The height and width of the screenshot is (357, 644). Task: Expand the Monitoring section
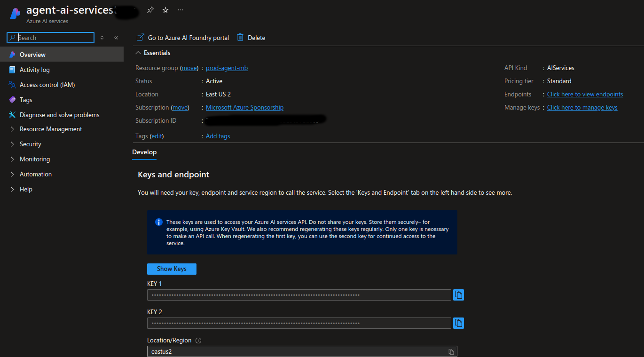coord(12,159)
